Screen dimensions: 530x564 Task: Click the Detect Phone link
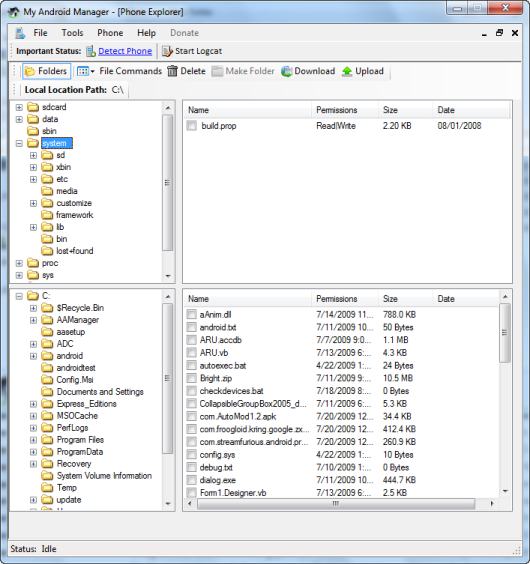(125, 51)
